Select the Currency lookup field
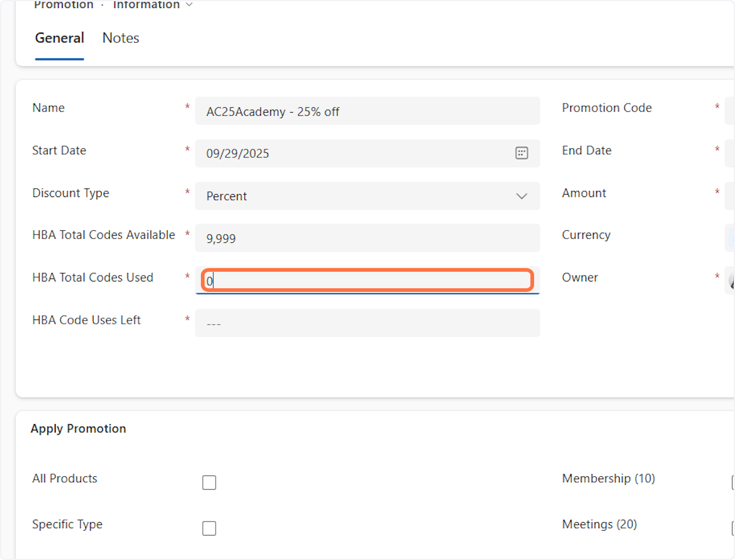Image resolution: width=735 pixels, height=560 pixels. (730, 238)
